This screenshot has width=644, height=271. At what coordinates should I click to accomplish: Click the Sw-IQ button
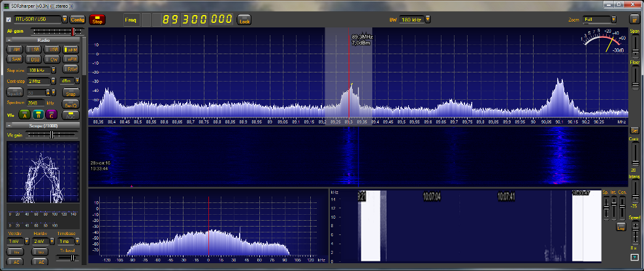[71, 104]
